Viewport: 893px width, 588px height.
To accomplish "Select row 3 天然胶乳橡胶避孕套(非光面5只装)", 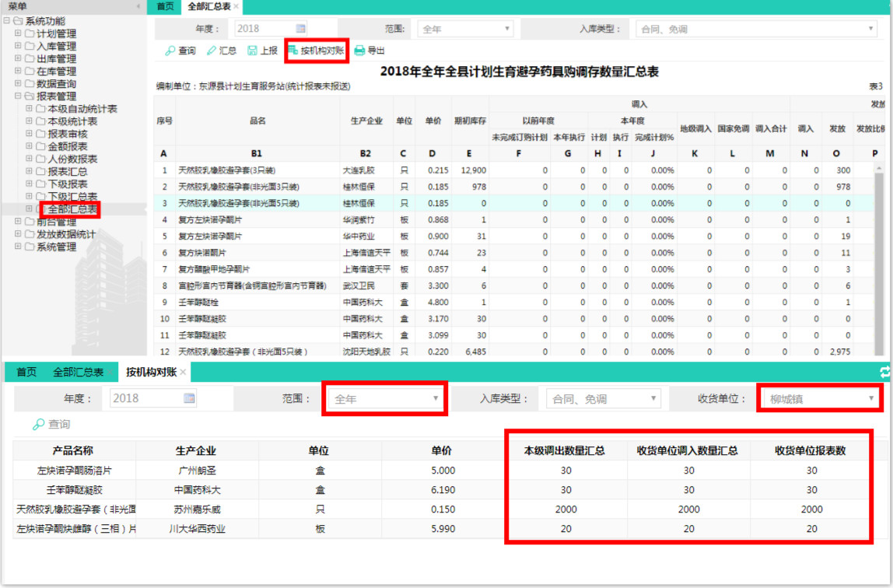I will (513, 203).
